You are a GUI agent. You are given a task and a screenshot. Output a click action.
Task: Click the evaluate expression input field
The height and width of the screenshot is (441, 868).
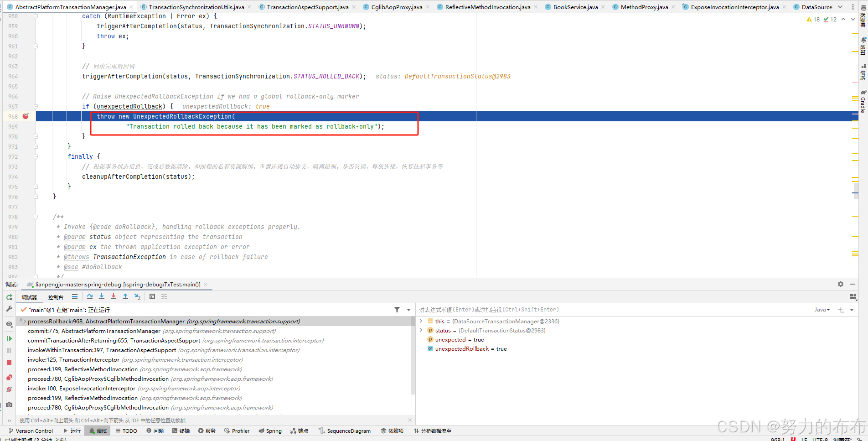click(x=613, y=310)
